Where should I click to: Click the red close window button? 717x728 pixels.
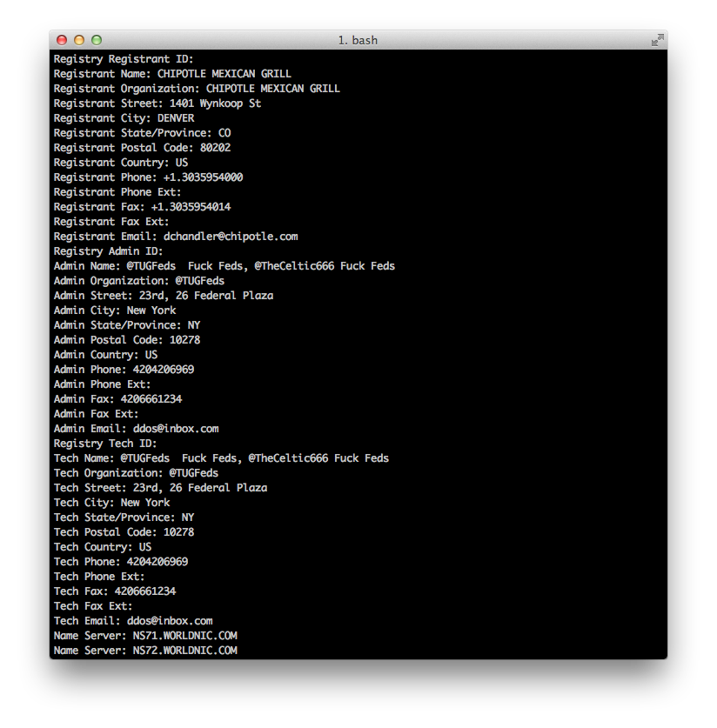click(x=62, y=40)
